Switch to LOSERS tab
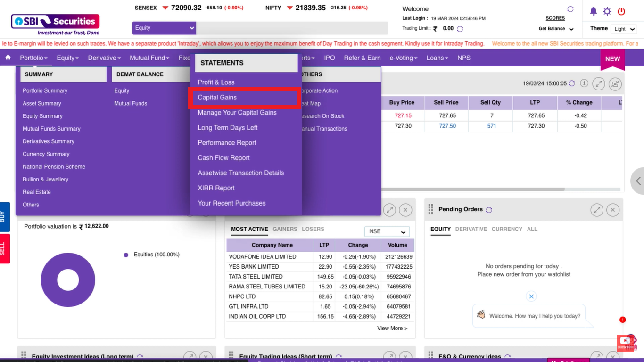The width and height of the screenshot is (644, 362). click(x=313, y=229)
